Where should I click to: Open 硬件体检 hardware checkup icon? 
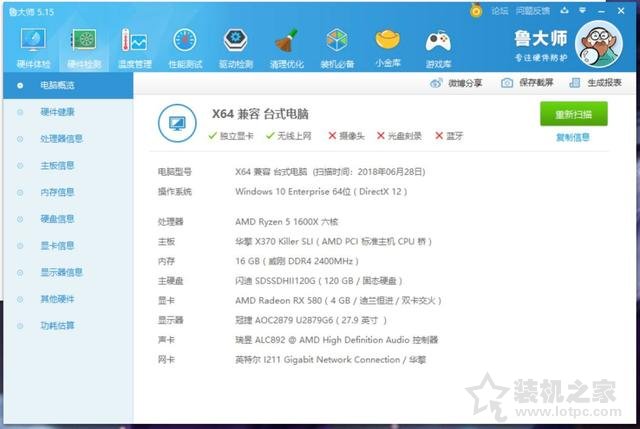(x=33, y=48)
